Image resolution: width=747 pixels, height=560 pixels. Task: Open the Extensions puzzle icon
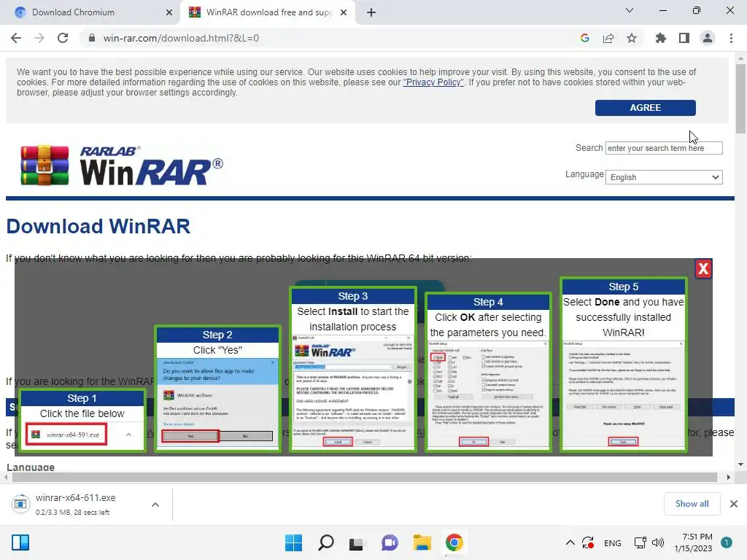661,38
